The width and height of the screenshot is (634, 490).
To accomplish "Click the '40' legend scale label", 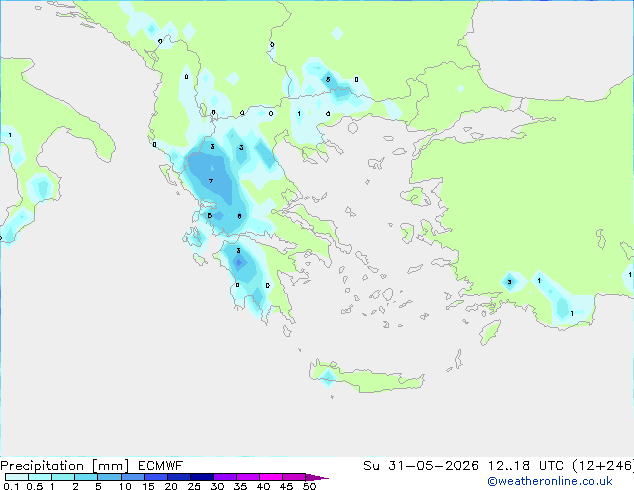I will click(x=263, y=486).
